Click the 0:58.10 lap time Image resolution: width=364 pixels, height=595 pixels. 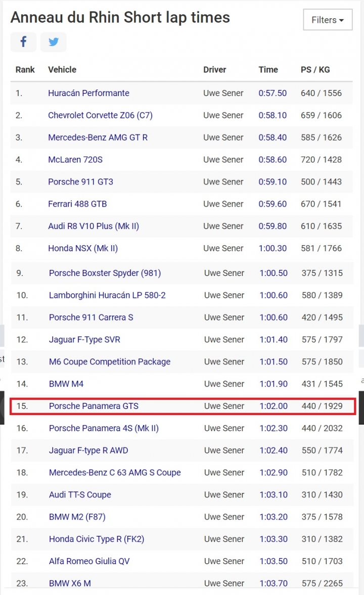click(x=272, y=115)
